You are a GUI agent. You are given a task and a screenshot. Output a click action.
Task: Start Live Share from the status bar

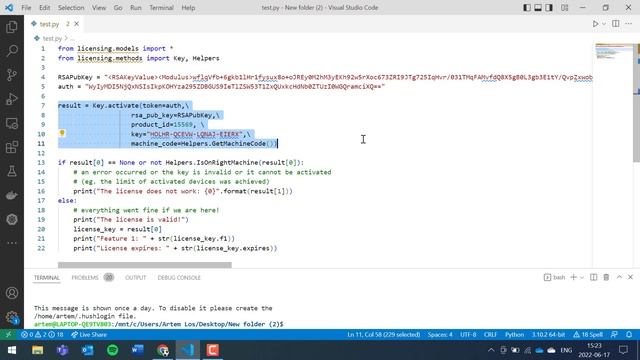pyautogui.click(x=89, y=335)
